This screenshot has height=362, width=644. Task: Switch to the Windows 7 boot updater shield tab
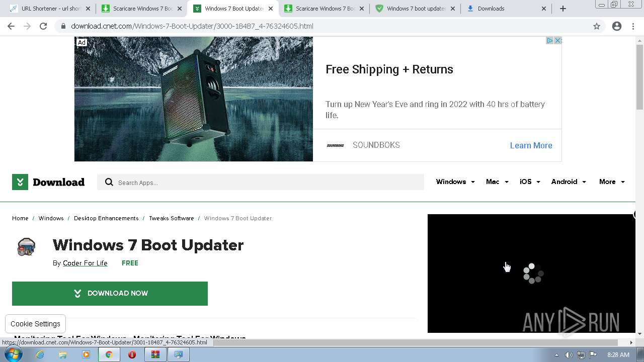[415, 9]
